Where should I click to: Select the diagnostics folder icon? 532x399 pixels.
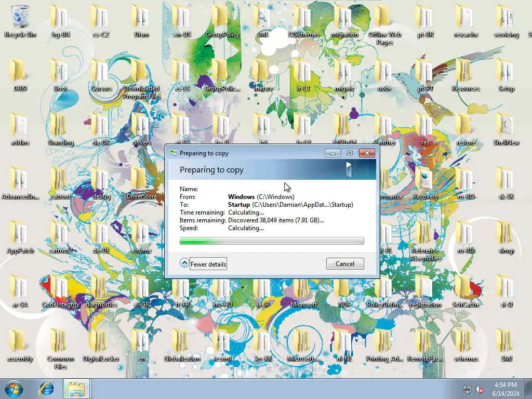click(x=101, y=291)
